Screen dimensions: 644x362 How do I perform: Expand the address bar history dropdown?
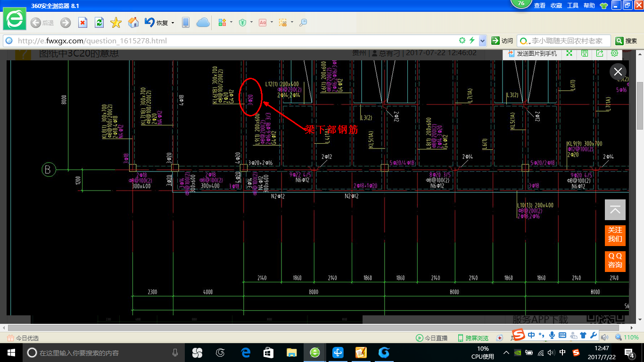pos(482,41)
